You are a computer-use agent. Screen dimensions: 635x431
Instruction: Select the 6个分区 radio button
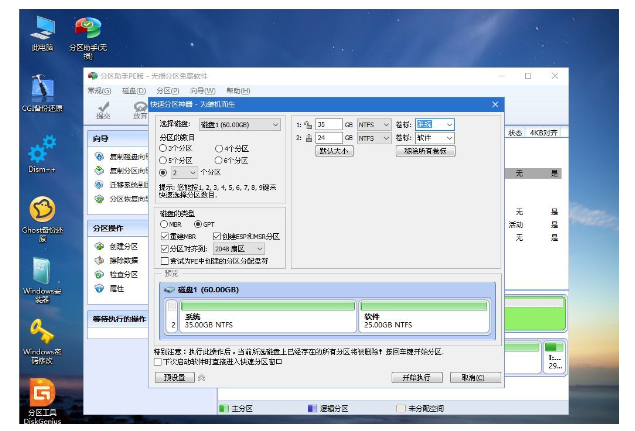[x=219, y=160]
